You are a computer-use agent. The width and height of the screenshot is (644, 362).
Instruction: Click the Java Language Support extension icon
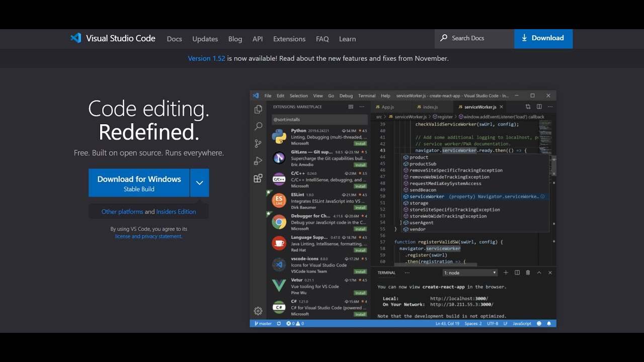click(x=279, y=243)
